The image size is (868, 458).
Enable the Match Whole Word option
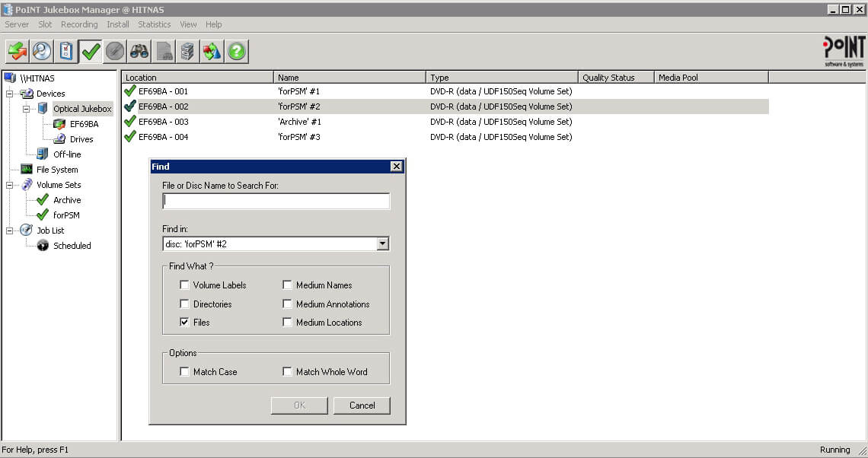pos(287,372)
